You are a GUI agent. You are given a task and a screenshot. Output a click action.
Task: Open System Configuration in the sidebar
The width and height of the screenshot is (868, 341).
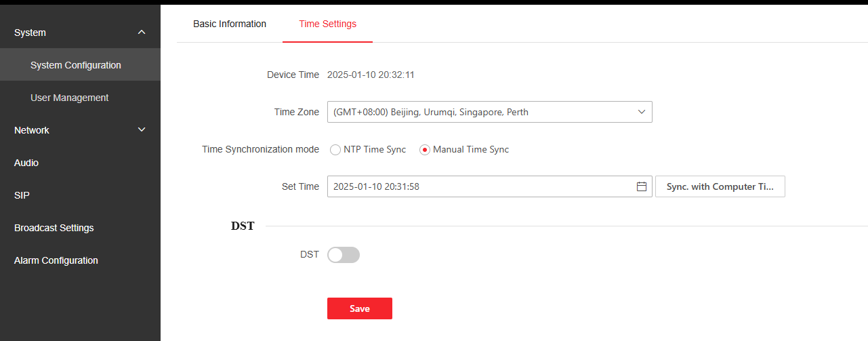tap(76, 65)
